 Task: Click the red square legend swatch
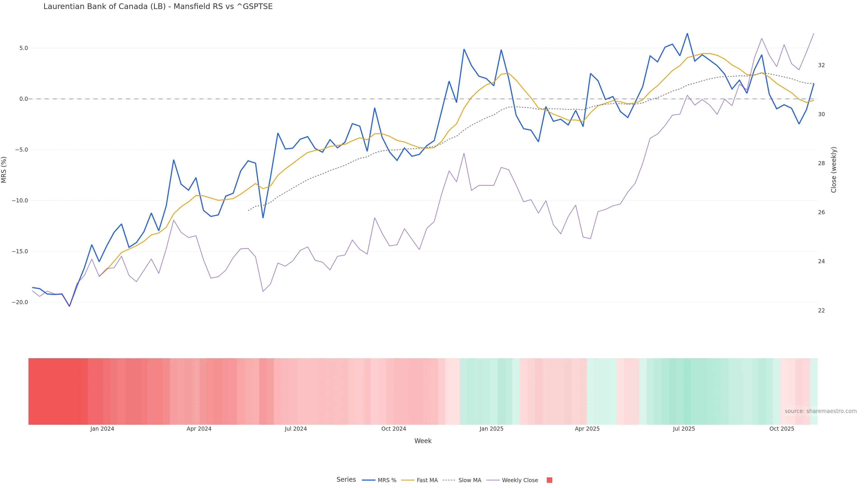tap(549, 480)
